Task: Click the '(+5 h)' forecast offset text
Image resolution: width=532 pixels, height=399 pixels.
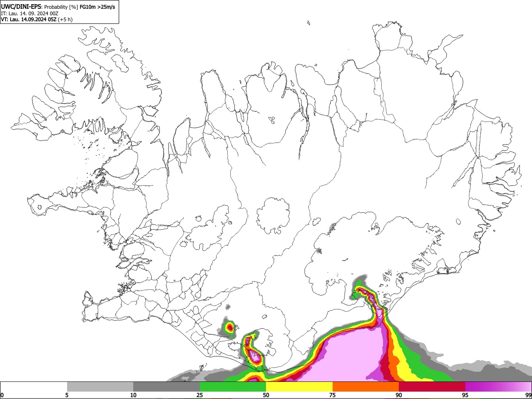Action: pos(65,19)
